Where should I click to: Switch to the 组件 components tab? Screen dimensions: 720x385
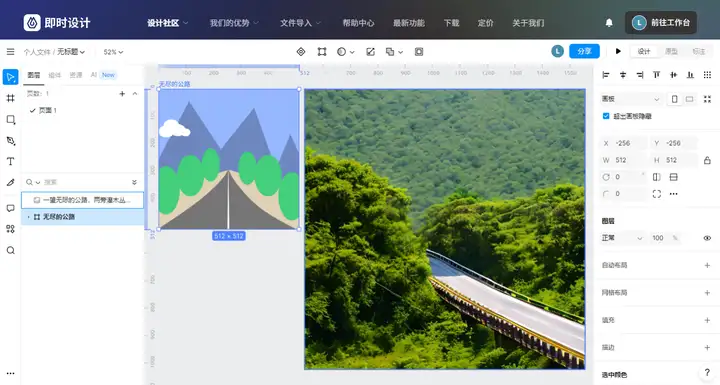point(55,75)
